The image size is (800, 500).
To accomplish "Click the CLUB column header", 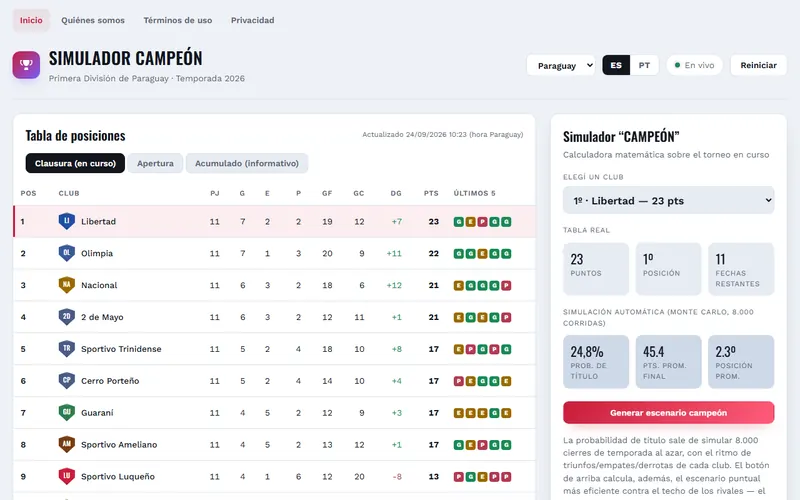I will coord(69,193).
